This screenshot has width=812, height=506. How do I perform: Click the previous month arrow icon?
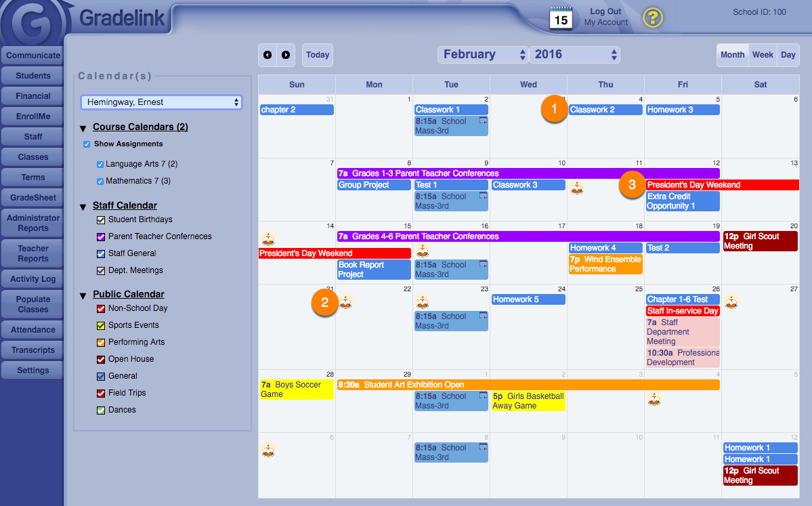coord(268,54)
